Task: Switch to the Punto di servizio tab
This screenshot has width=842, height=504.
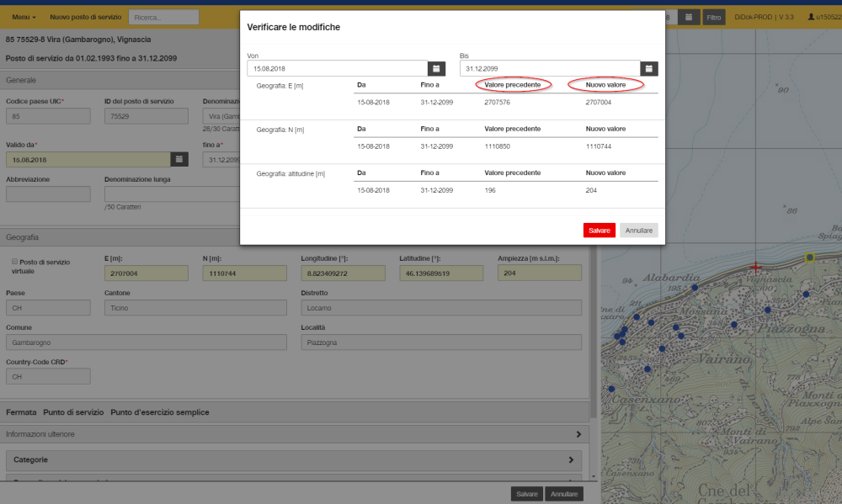Action: (73, 412)
